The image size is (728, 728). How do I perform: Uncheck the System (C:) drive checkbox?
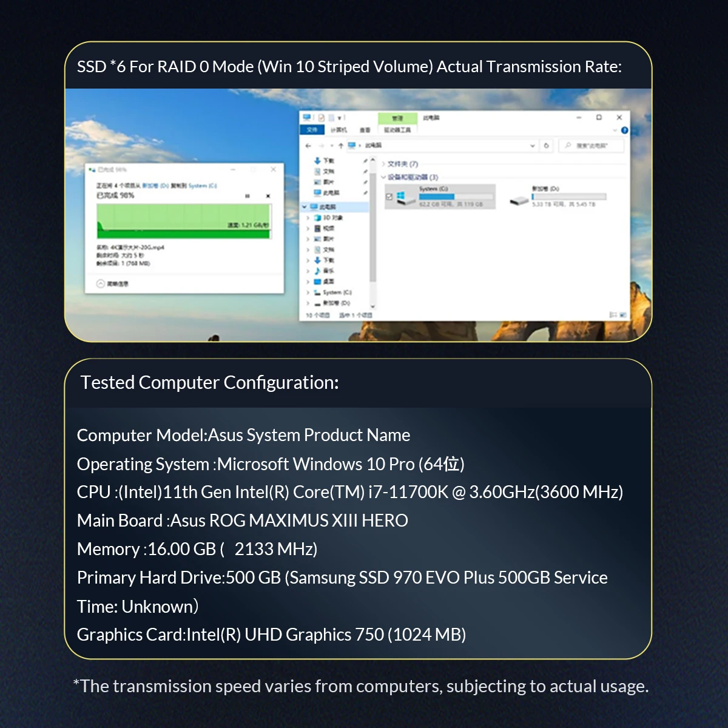coord(389,197)
